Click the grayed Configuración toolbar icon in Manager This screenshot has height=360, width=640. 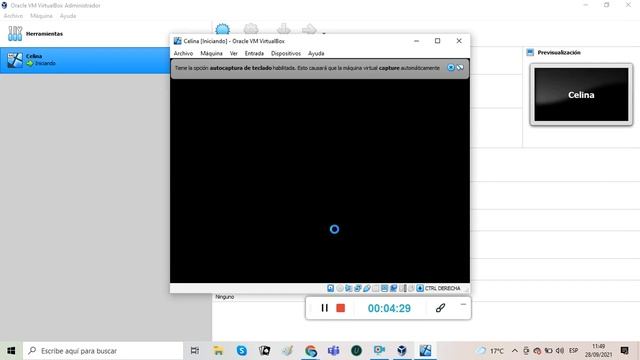pyautogui.click(x=251, y=29)
